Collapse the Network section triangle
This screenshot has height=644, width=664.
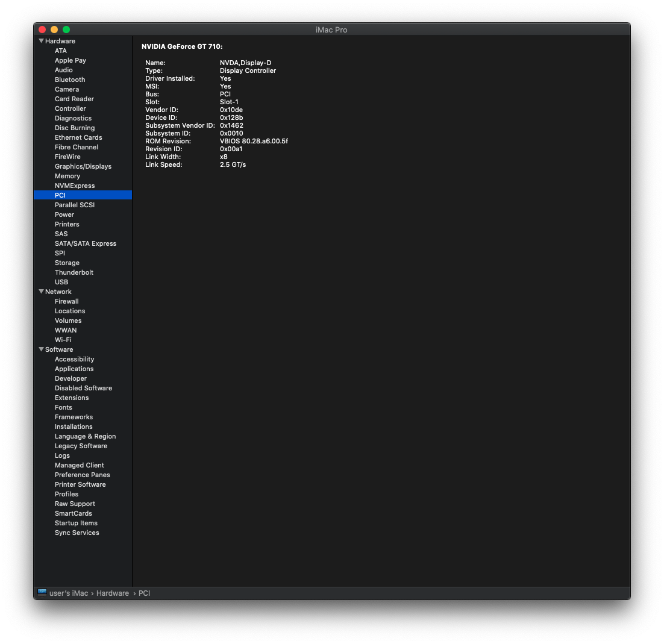[x=41, y=292]
